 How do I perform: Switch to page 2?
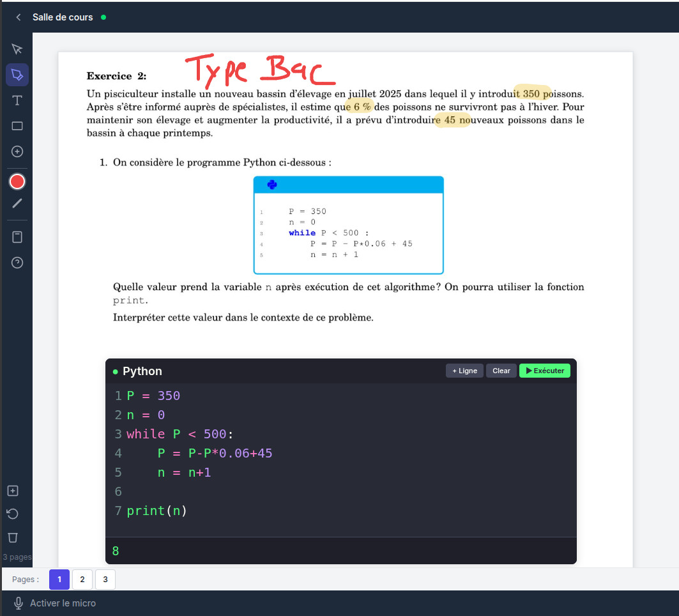point(82,579)
